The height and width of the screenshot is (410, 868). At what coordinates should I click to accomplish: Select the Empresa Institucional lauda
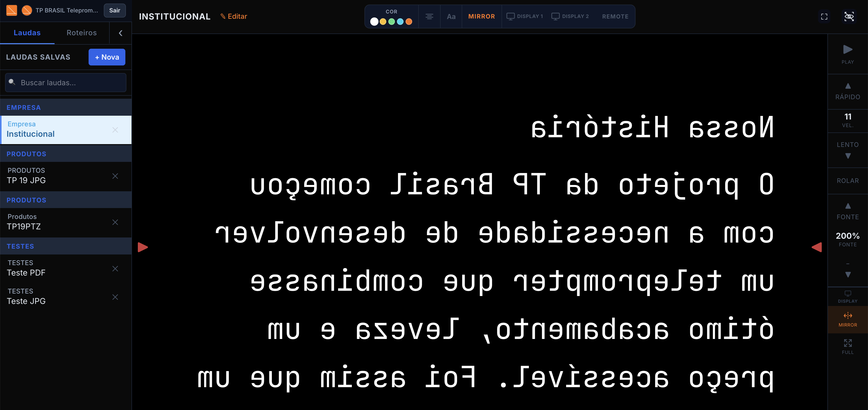[x=66, y=130]
